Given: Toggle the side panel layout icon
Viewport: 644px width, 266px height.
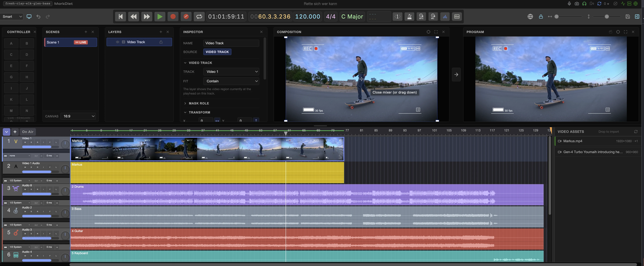Looking at the screenshot, I should tap(637, 17).
